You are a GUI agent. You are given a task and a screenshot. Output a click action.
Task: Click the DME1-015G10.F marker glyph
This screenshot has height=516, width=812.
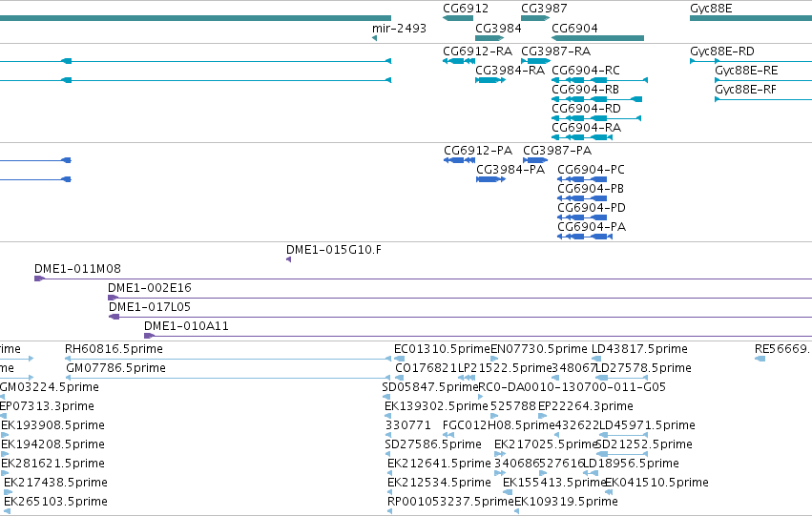point(288,259)
